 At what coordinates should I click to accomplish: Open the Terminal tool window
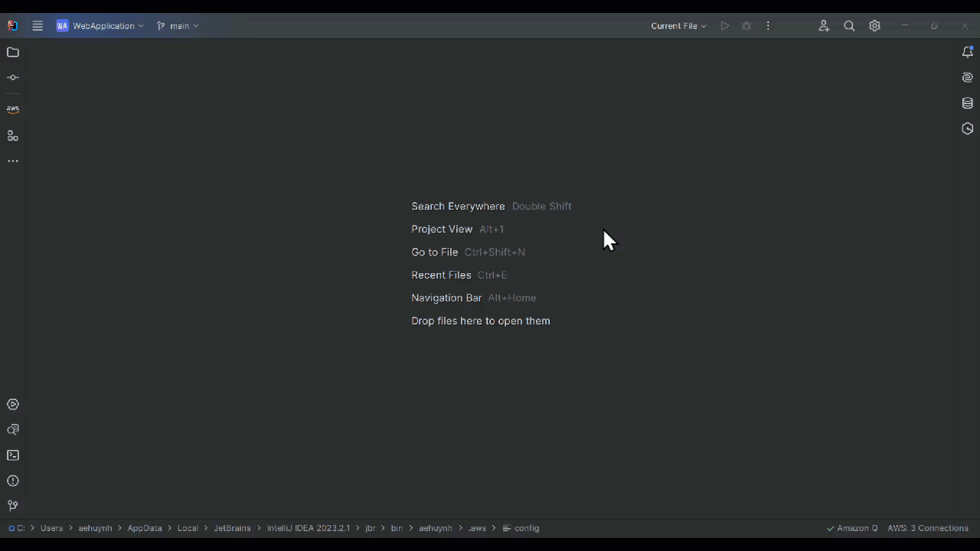tap(12, 455)
